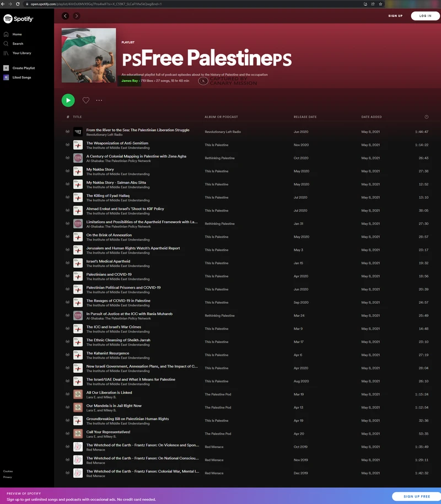Click play icon beside 'The Kahanist Resurgence'
This screenshot has width=441, height=504.
(x=67, y=355)
